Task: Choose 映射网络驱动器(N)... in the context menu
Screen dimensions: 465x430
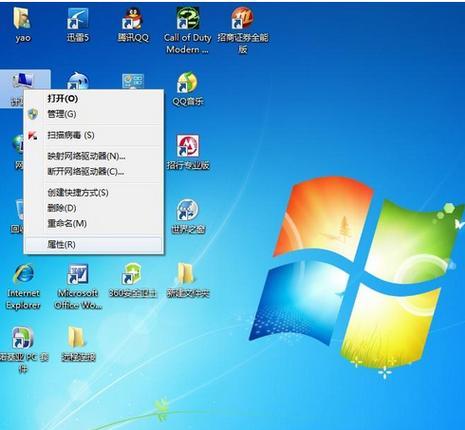Action: tap(93, 156)
